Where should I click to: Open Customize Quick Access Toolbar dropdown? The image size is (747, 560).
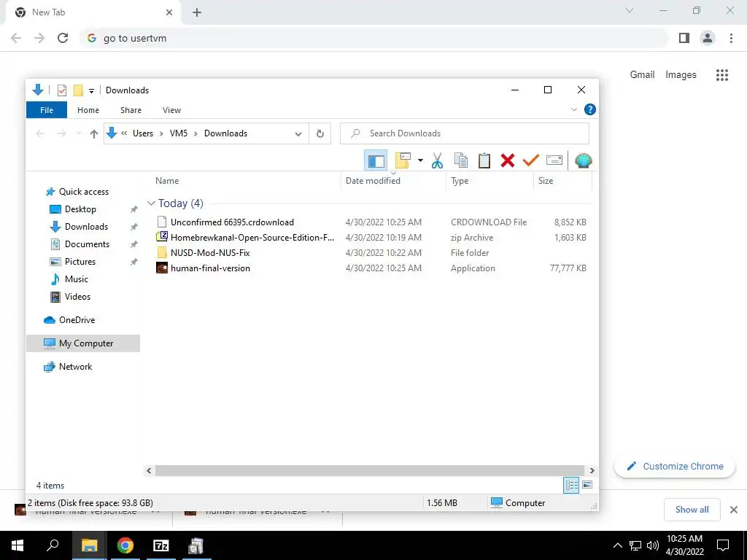91,90
